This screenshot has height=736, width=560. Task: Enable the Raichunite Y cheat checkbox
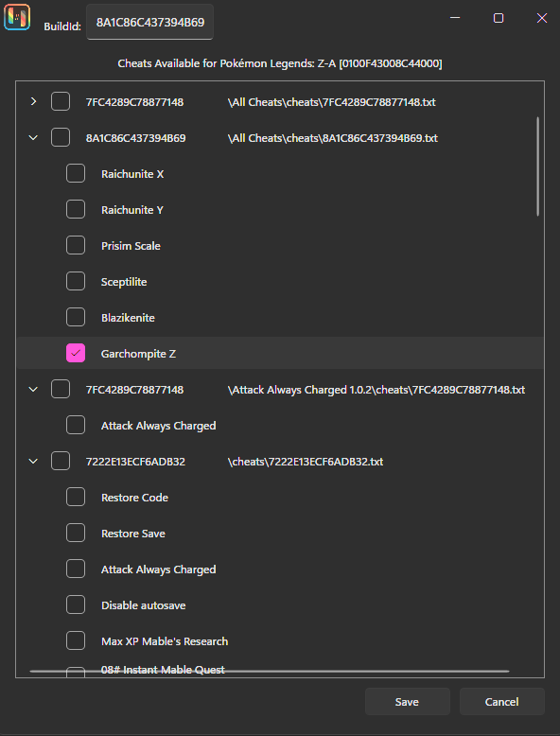tap(76, 209)
